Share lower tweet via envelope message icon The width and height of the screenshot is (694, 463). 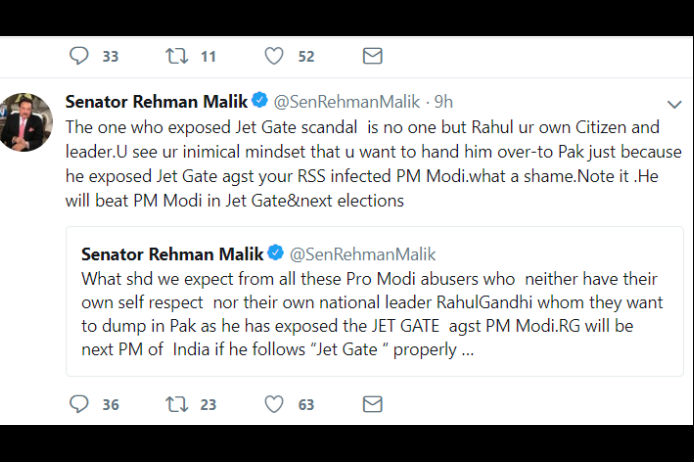click(373, 404)
